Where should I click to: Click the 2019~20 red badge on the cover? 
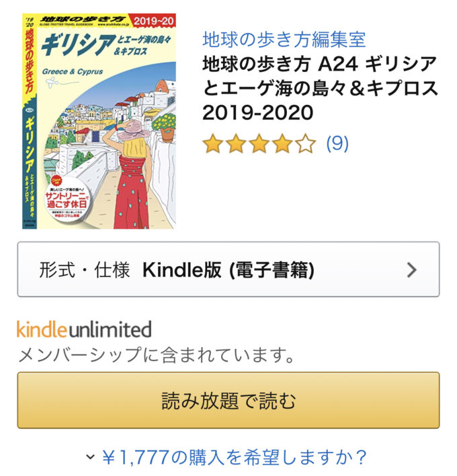click(x=153, y=21)
